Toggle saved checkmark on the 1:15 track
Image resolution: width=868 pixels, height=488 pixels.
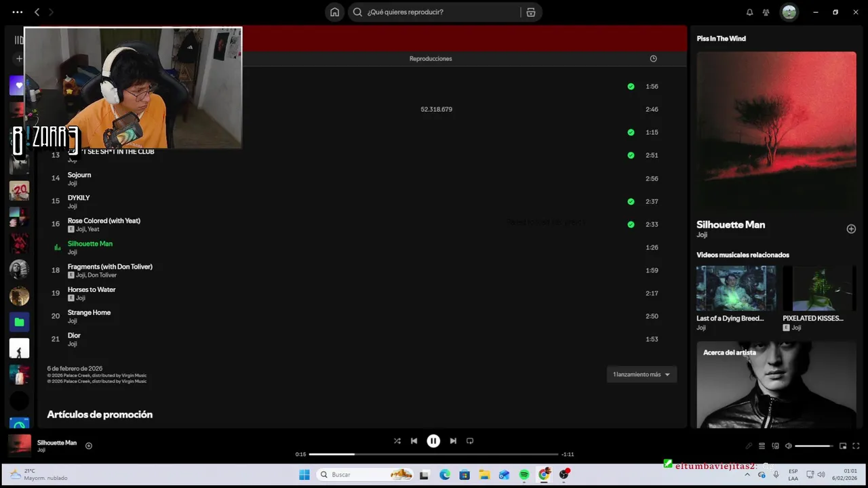tap(631, 132)
